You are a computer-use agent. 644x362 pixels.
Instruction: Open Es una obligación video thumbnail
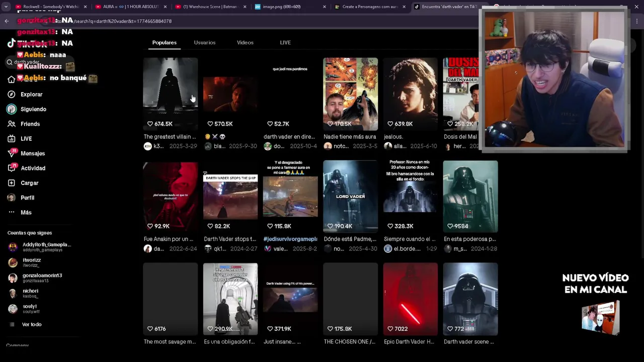(230, 299)
